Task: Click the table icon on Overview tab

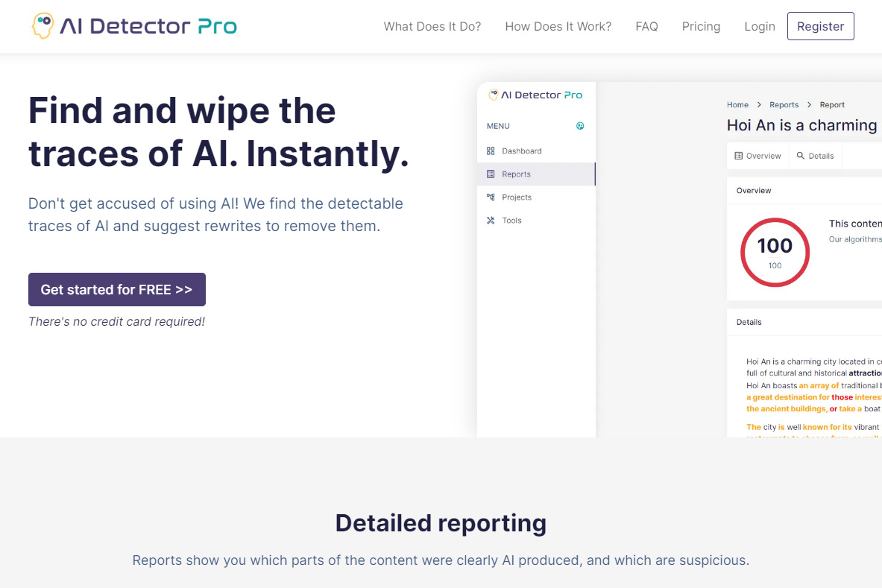Action: pyautogui.click(x=739, y=156)
